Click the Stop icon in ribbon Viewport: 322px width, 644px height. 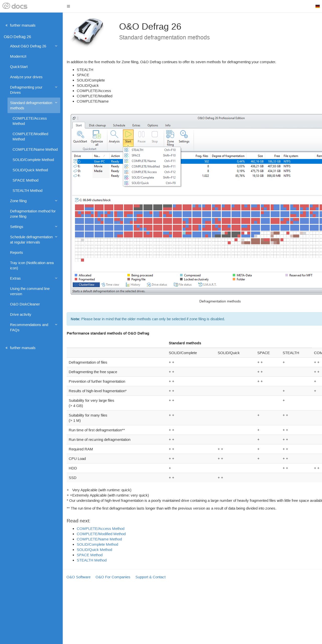pos(155,134)
